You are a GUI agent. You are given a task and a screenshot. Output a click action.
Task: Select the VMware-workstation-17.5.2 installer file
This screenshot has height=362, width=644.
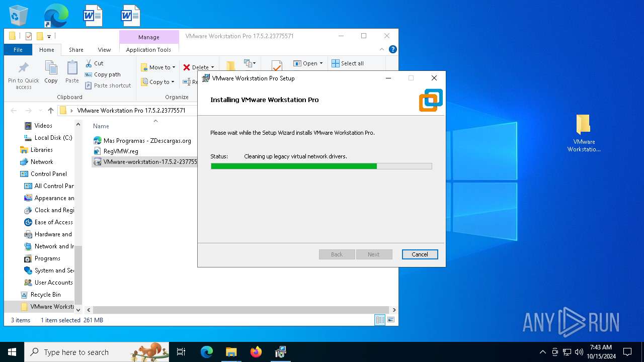[145, 162]
